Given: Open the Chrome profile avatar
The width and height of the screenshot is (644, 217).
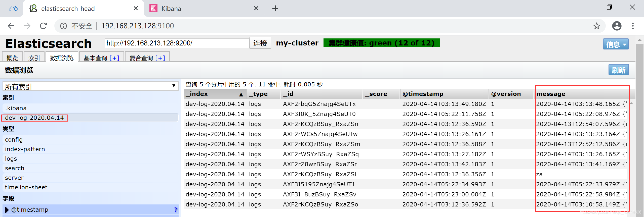Looking at the screenshot, I should point(617,26).
